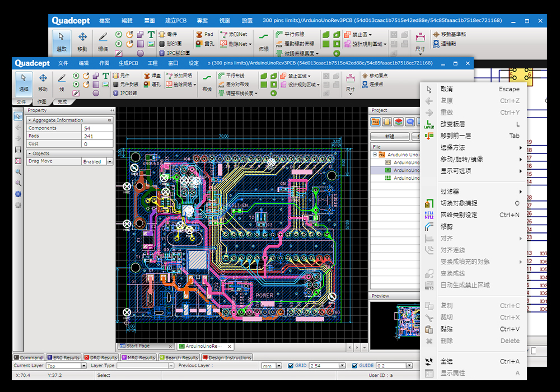
Task: Click the 改变板层 layer icon in context menu
Action: point(429,124)
